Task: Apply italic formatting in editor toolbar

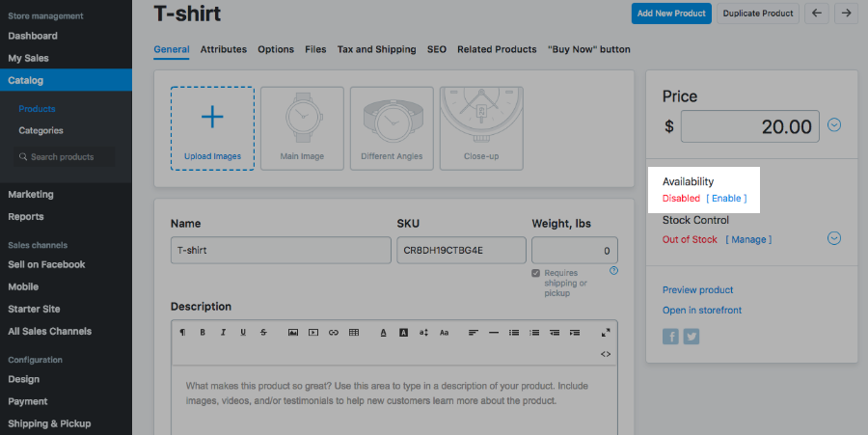Action: click(x=223, y=333)
